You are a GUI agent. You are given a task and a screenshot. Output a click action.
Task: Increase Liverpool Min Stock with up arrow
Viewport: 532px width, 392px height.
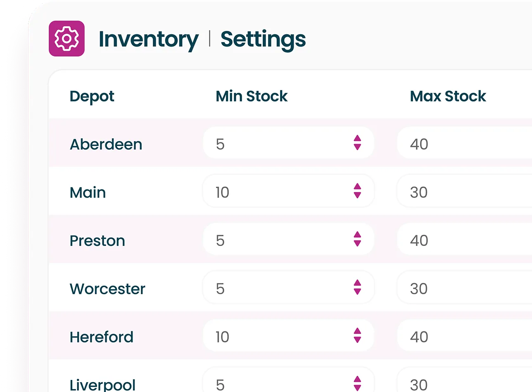[357, 380]
